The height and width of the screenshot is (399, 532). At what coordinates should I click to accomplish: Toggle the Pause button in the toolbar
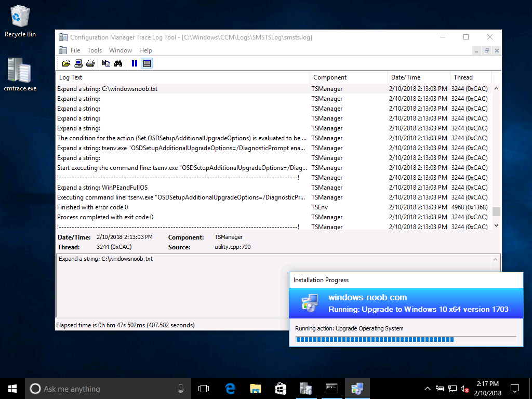(135, 63)
